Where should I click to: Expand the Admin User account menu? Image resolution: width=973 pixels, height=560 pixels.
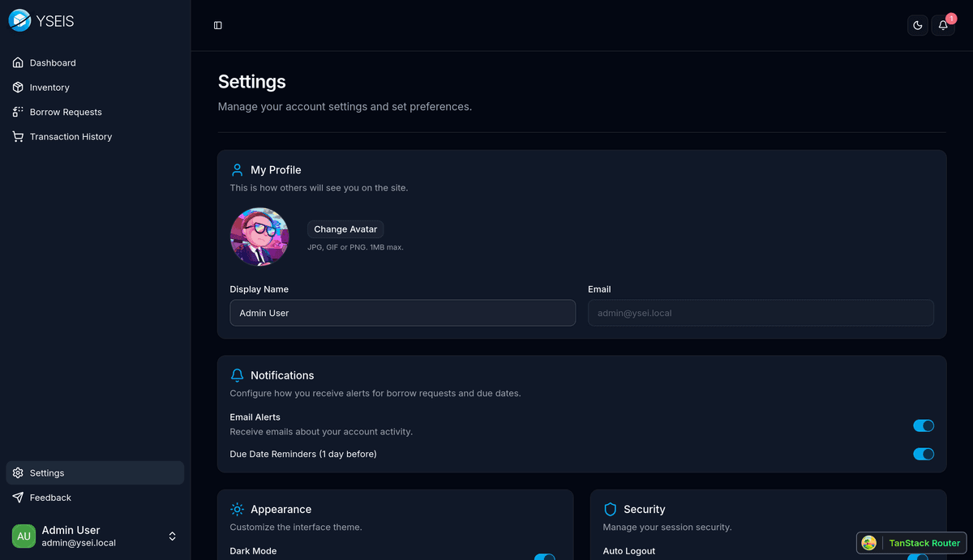(x=172, y=536)
